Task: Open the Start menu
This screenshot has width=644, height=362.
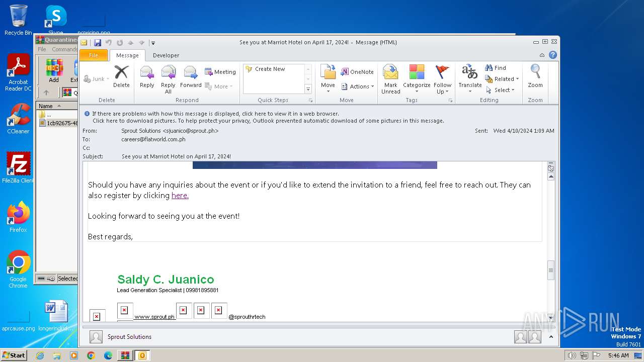Action: coord(14,355)
